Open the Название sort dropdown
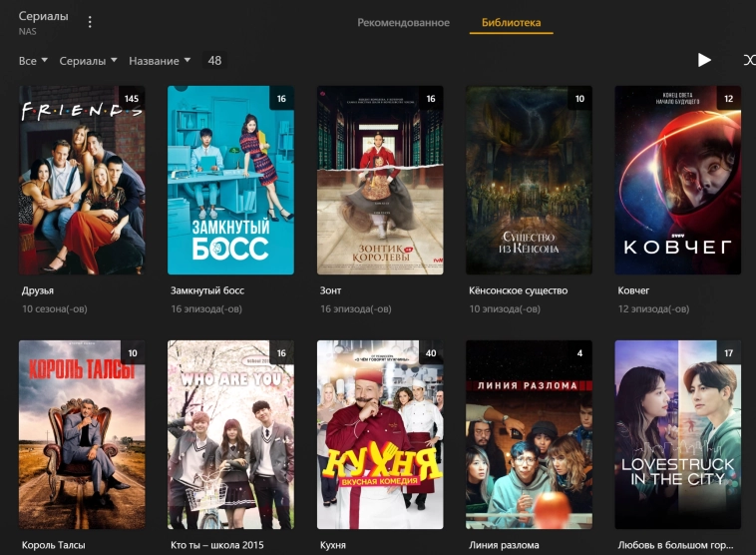 click(160, 61)
